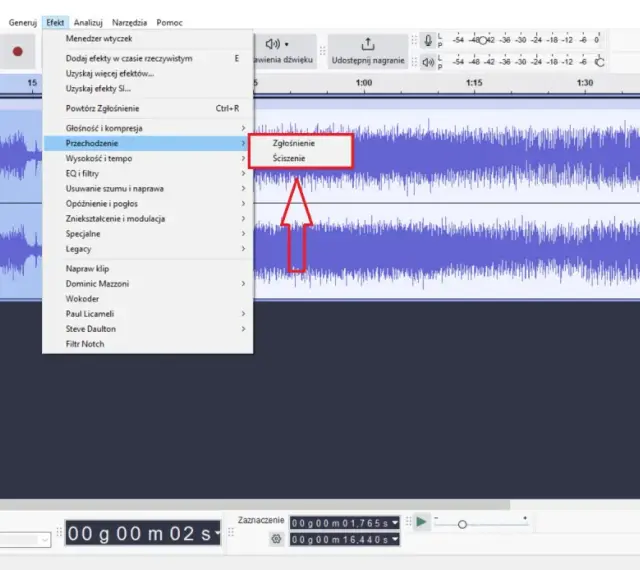Viewport: 640px width, 570px height.
Task: Open selection start time format dropdown
Action: coord(395,523)
